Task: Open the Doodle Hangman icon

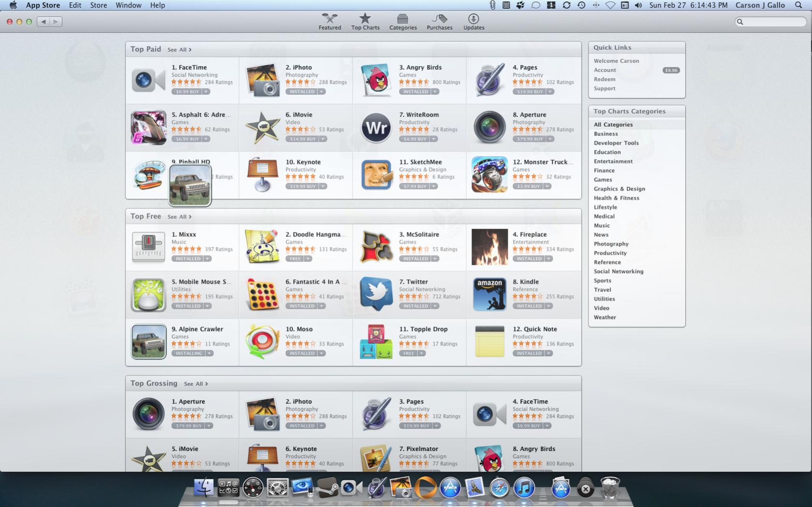Action: (x=263, y=246)
